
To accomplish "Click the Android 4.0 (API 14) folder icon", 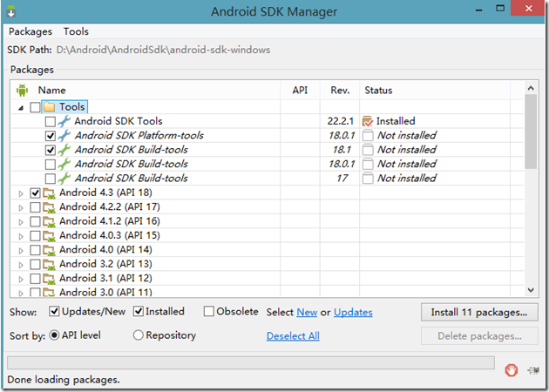I will [49, 251].
